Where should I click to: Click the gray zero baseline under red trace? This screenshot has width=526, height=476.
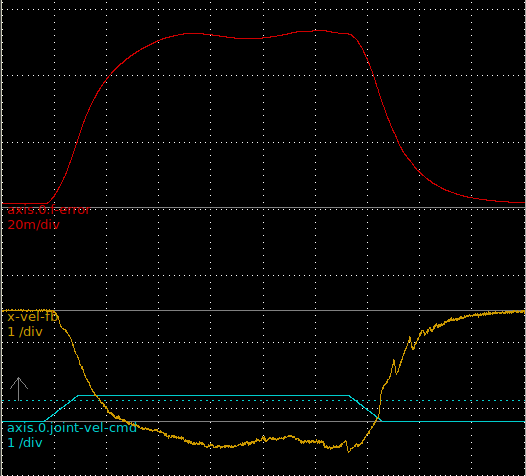coord(264,208)
